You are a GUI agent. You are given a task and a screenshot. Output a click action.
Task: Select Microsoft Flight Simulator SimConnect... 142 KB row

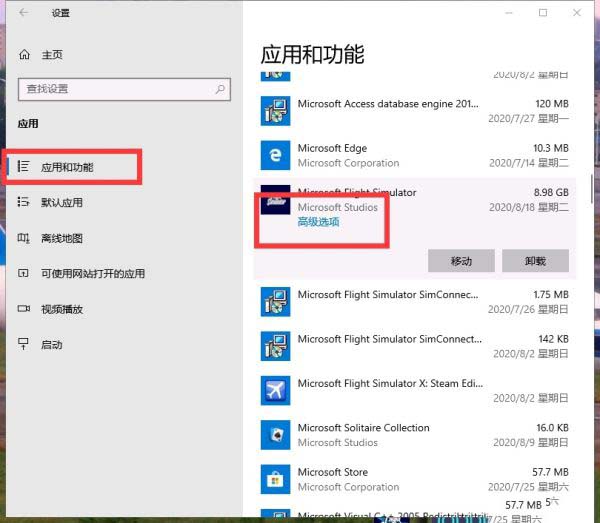(415, 346)
